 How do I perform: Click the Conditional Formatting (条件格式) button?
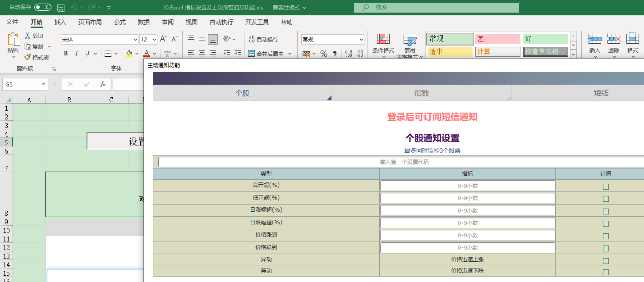coord(383,45)
